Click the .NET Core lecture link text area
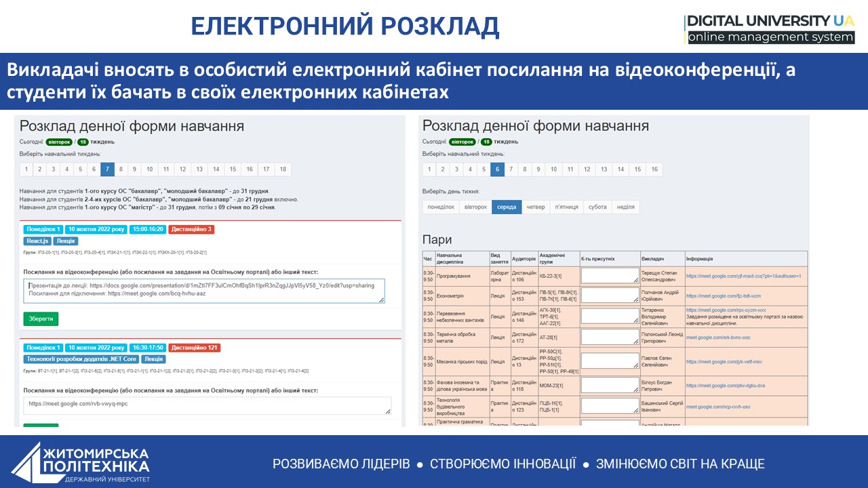868x488 pixels. [206, 405]
